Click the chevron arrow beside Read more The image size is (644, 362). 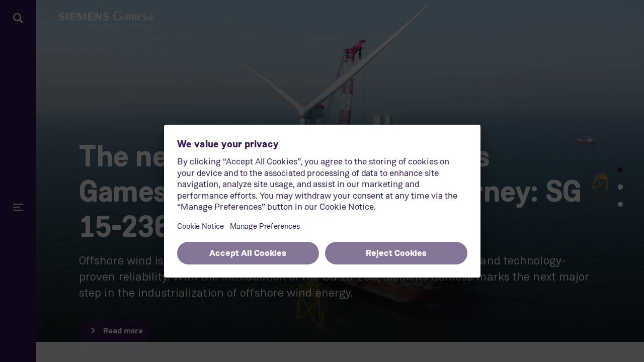pos(93,330)
